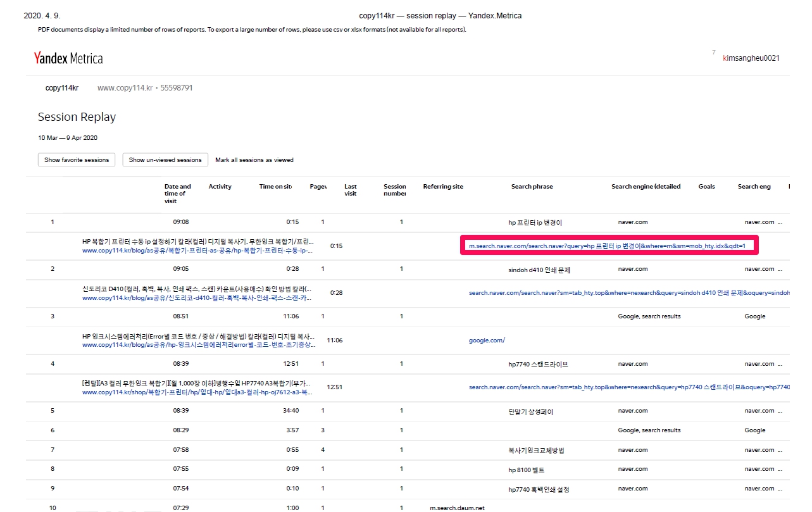
Task: Click Mark all sessions as viewed
Action: 254,160
